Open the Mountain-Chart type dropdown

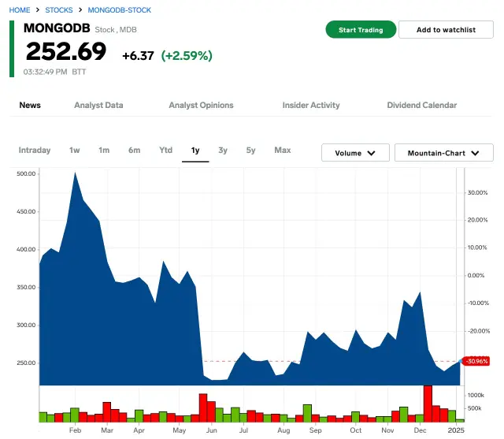coord(443,153)
